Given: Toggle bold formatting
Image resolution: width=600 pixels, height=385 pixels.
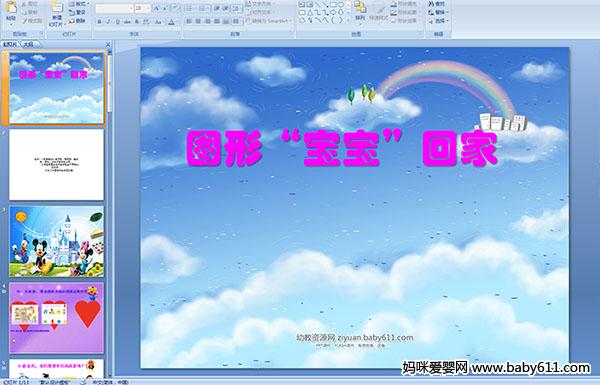Looking at the screenshot, I should pos(99,22).
